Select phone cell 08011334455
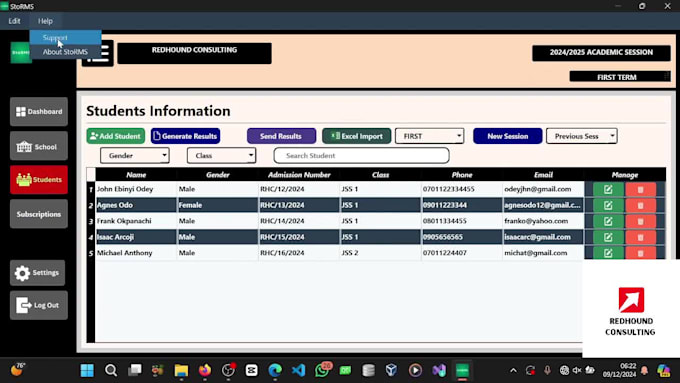 click(462, 221)
